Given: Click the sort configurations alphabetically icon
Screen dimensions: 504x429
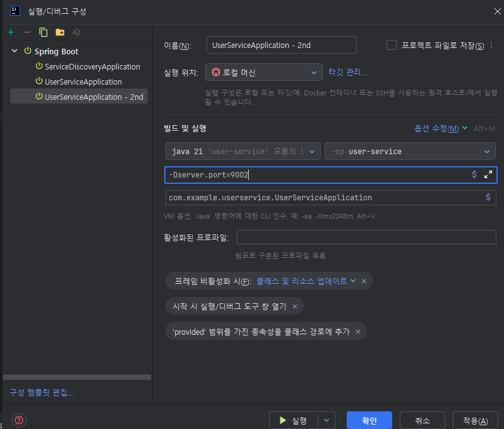Looking at the screenshot, I should pyautogui.click(x=76, y=32).
